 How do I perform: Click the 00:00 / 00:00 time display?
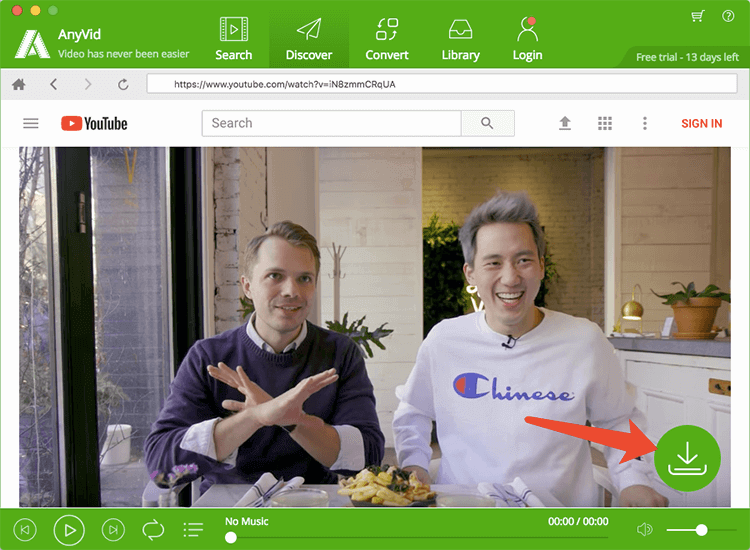point(578,521)
